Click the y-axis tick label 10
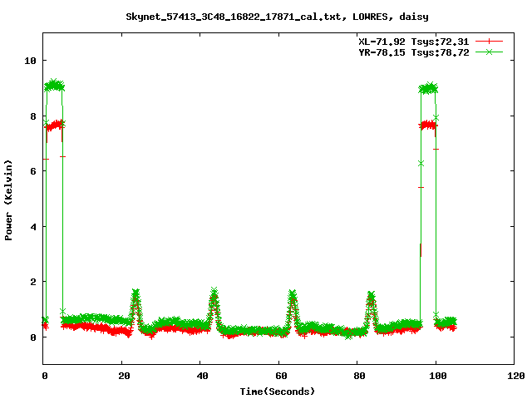 point(30,61)
